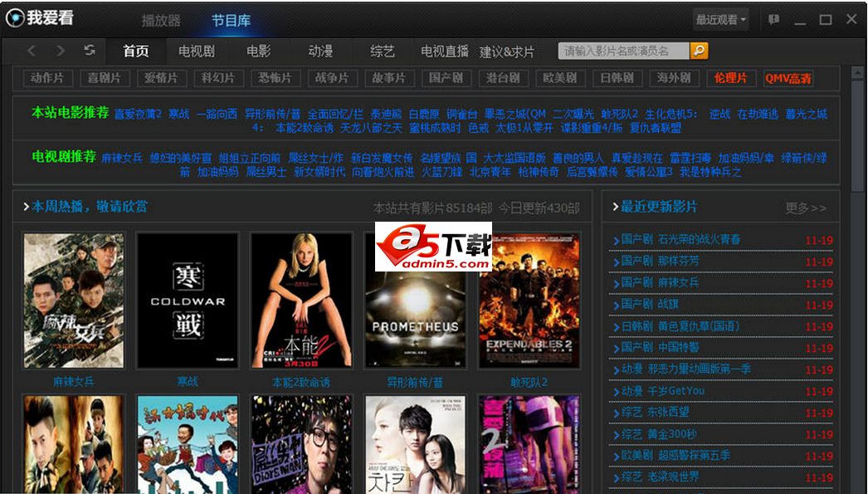The height and width of the screenshot is (494, 868).
Task: Open the 建议&求片 link
Action: [x=506, y=52]
